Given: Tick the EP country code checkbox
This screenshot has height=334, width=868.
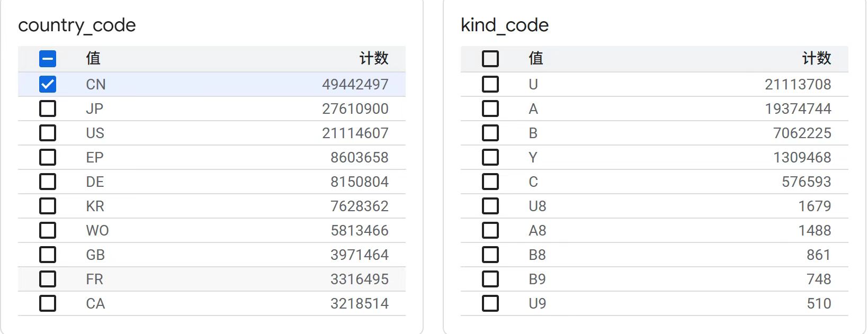Looking at the screenshot, I should (48, 157).
